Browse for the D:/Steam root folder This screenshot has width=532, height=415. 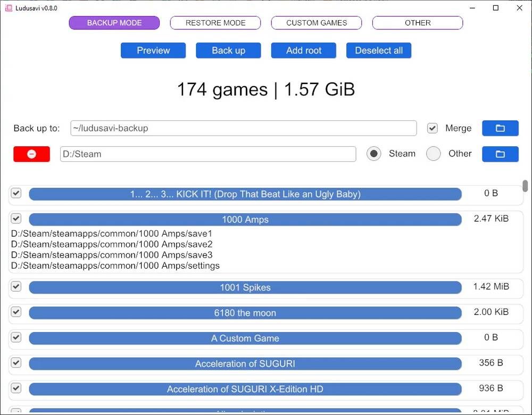[x=500, y=154]
